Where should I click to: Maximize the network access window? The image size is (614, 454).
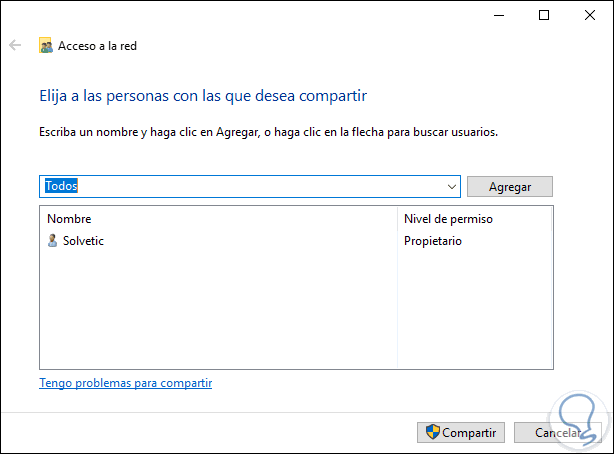click(x=543, y=15)
